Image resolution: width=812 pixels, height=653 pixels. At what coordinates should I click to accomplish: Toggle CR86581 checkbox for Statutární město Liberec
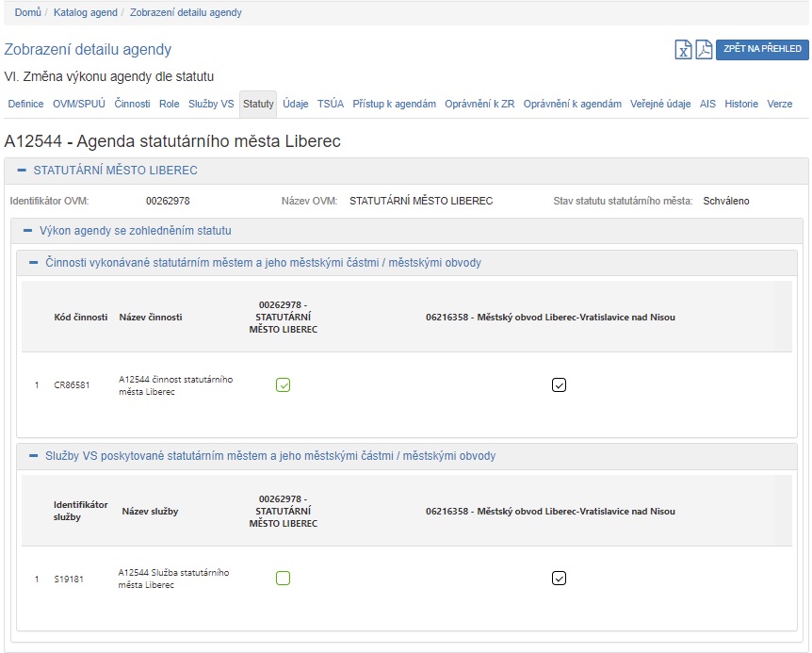coord(283,384)
